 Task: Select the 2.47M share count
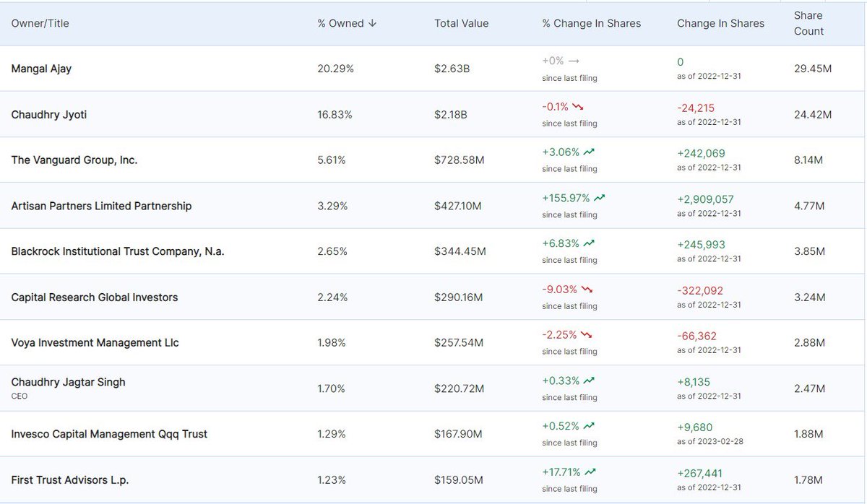[808, 388]
